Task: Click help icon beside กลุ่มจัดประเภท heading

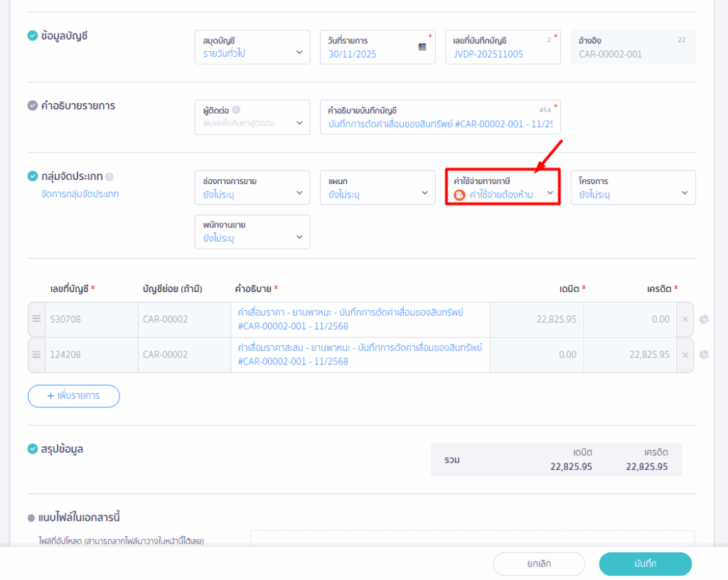Action: (x=110, y=177)
